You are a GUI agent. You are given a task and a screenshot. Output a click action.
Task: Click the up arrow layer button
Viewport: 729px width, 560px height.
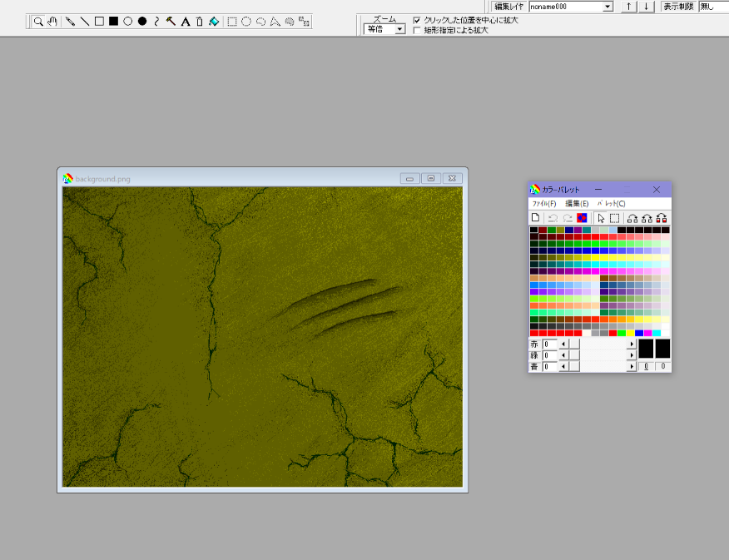coord(629,7)
